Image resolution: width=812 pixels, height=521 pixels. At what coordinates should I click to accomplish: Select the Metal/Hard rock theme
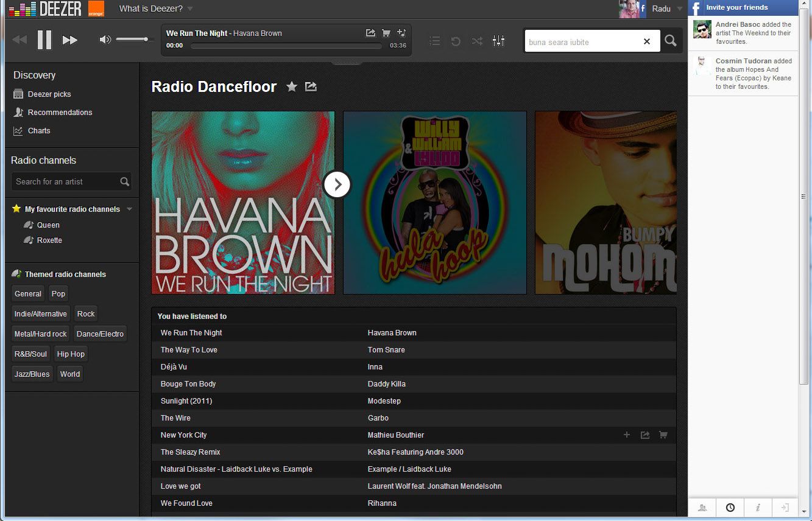pyautogui.click(x=41, y=334)
